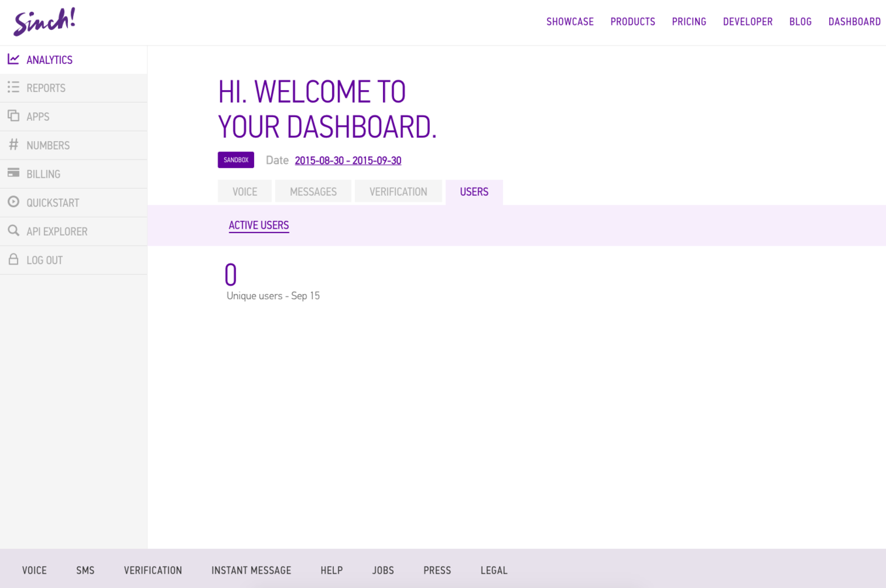Click the Instant Message footer link
Screen dimensions: 886x588
point(252,570)
